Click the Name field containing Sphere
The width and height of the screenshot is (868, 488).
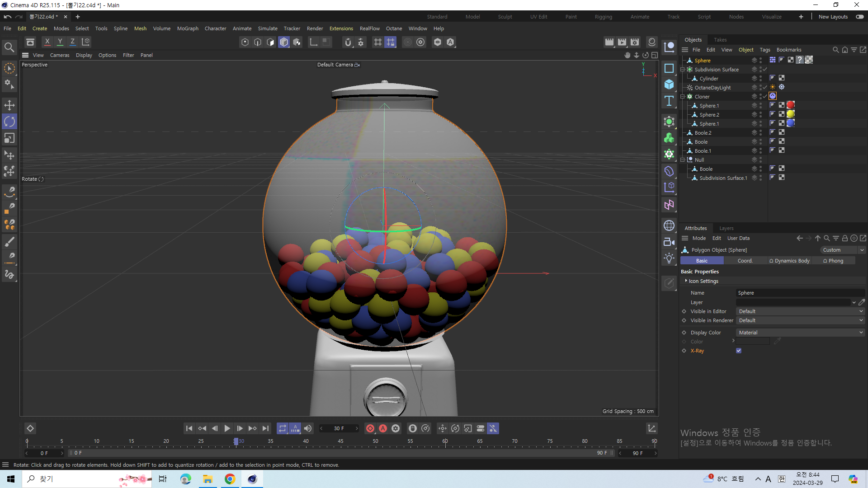[x=800, y=293]
